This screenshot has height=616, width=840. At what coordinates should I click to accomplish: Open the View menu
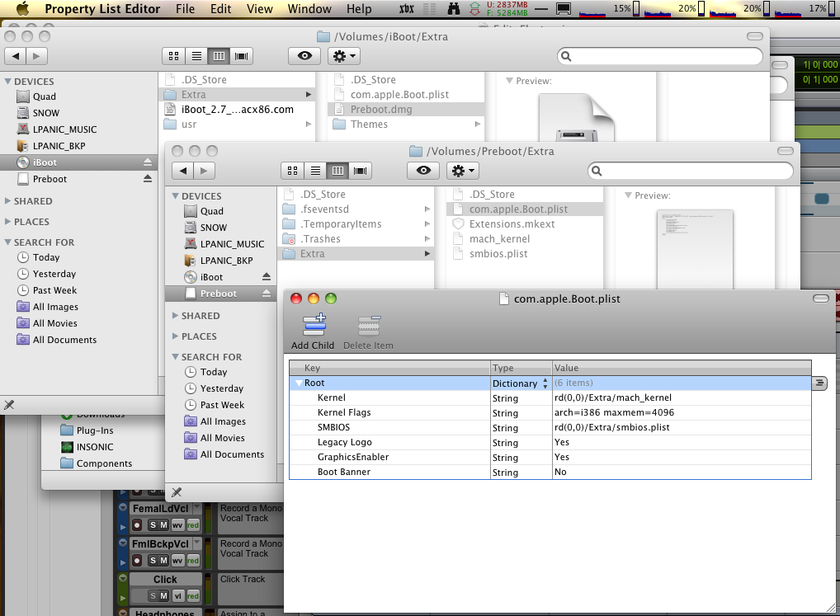click(259, 8)
